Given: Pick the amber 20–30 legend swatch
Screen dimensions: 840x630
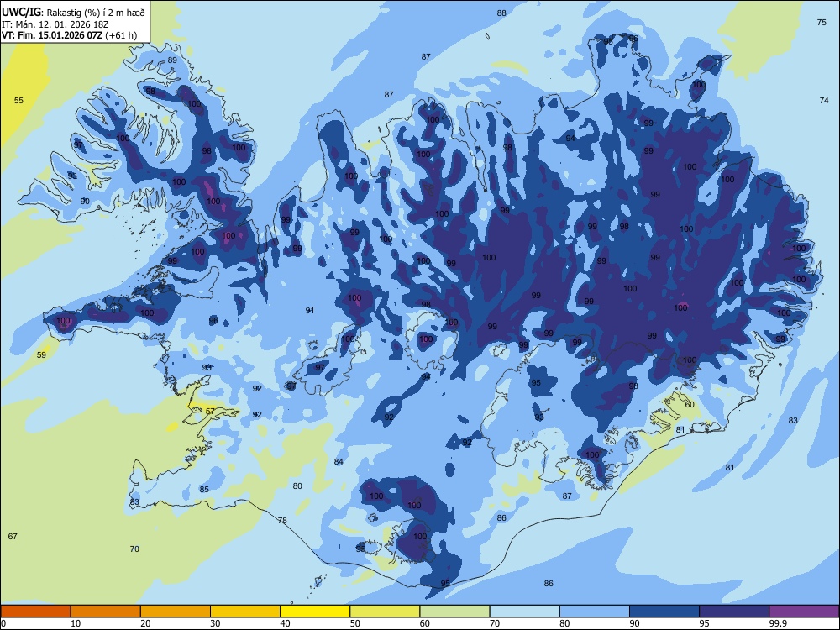Looking at the screenshot, I should point(176,612).
